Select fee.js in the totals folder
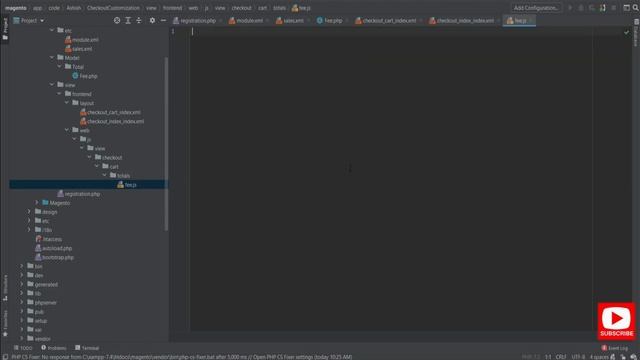The height and width of the screenshot is (360, 640). pyautogui.click(x=127, y=185)
